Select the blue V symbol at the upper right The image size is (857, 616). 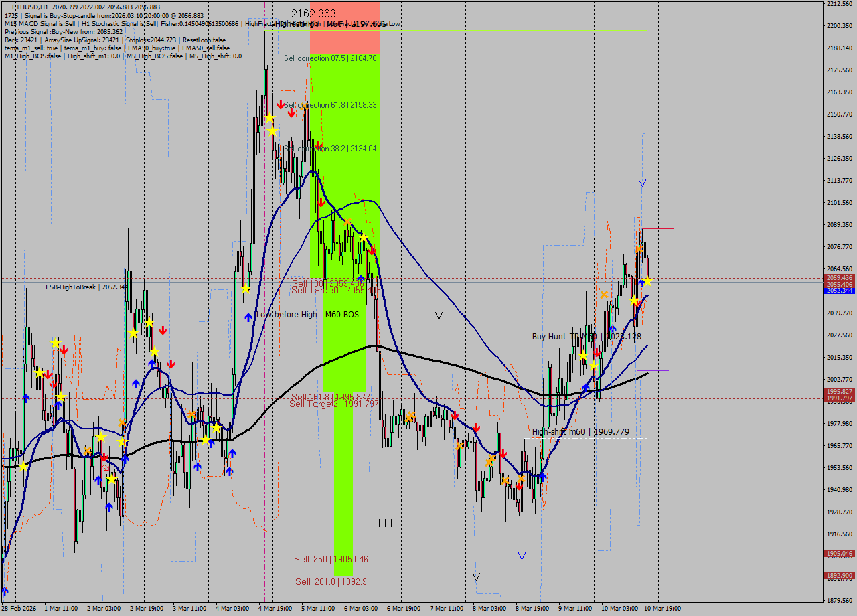tap(641, 183)
